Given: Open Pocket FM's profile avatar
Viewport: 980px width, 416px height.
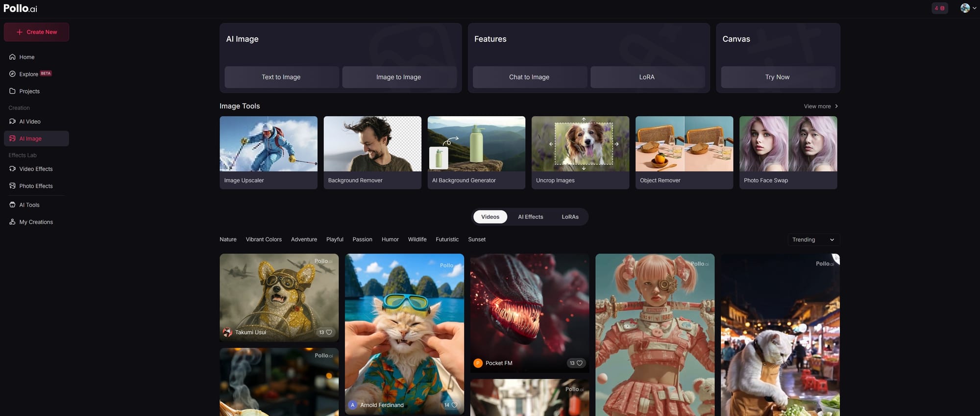Looking at the screenshot, I should (x=478, y=363).
